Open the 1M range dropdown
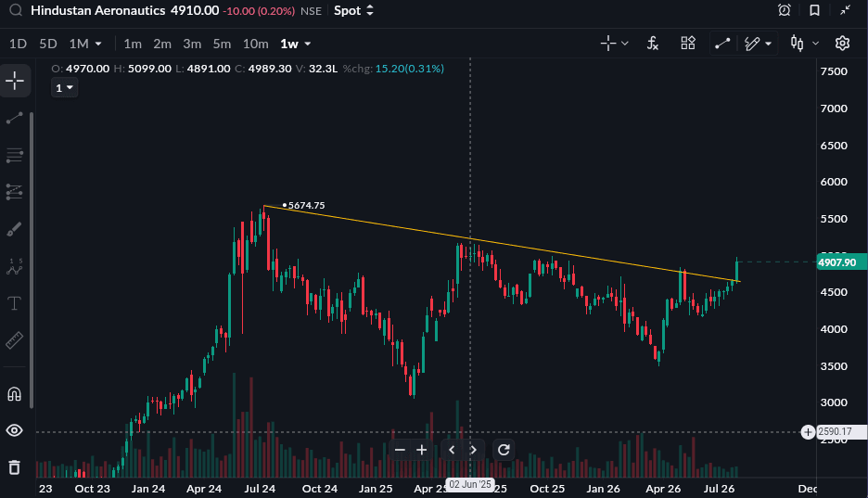The height and width of the screenshot is (498, 868). click(85, 44)
